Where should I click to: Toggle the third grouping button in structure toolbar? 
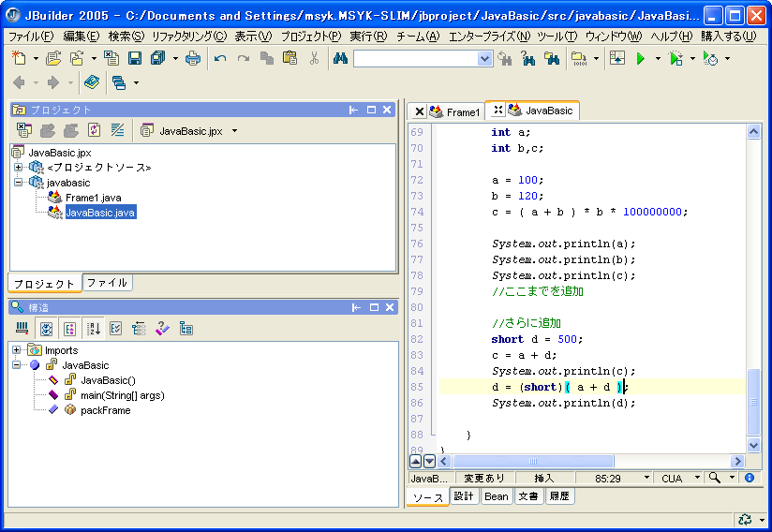(x=69, y=328)
